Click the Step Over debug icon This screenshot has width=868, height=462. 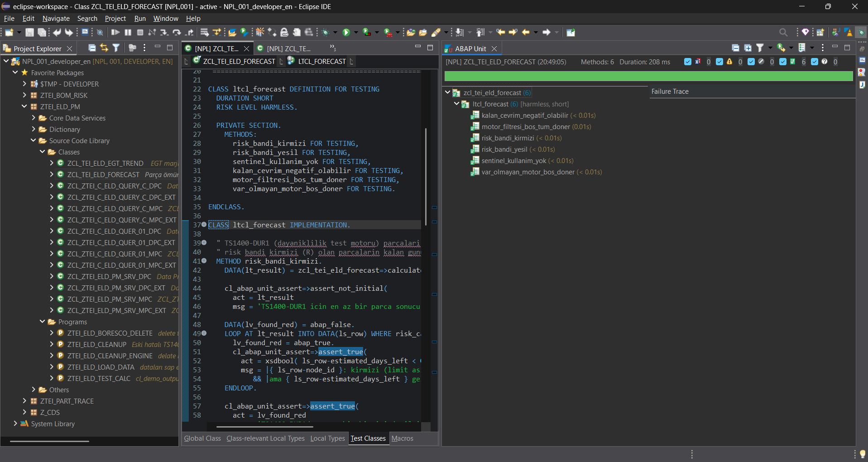point(177,32)
